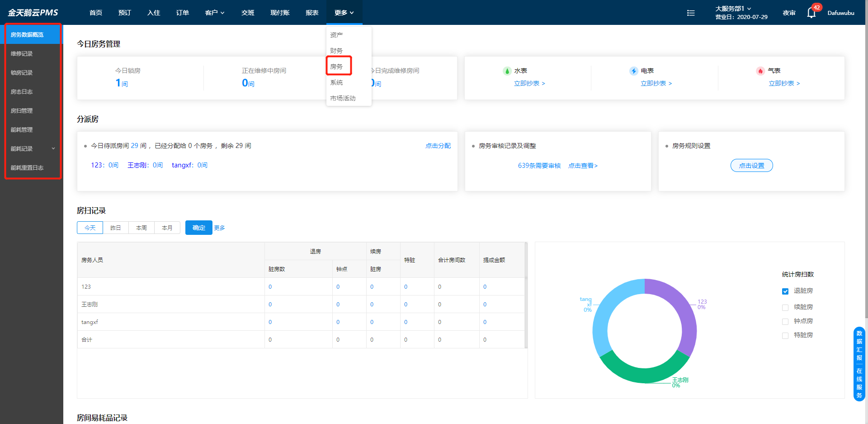This screenshot has height=424, width=868.
Task: Open the 入住 menu
Action: (x=154, y=13)
